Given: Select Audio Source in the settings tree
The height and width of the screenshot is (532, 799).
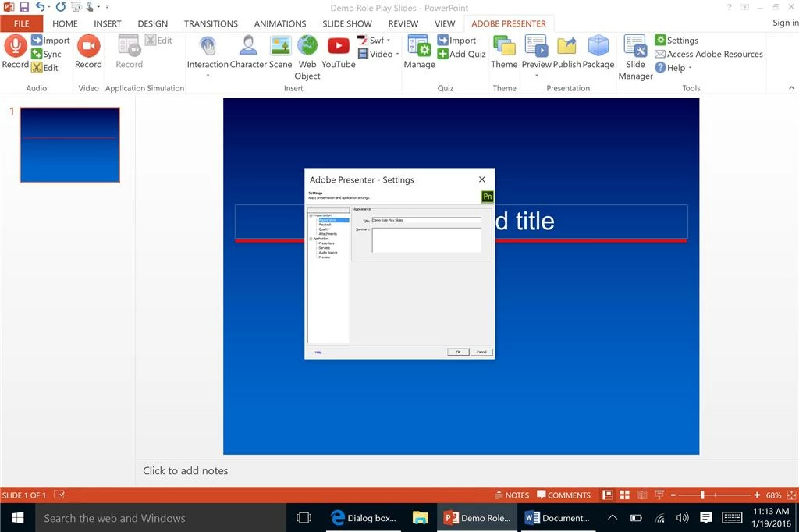Looking at the screenshot, I should 328,252.
